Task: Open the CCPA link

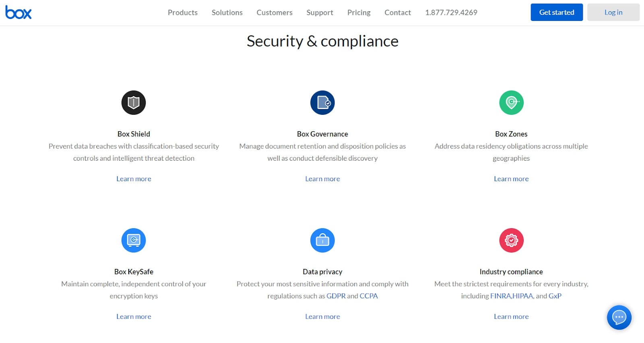Action: 369,296
